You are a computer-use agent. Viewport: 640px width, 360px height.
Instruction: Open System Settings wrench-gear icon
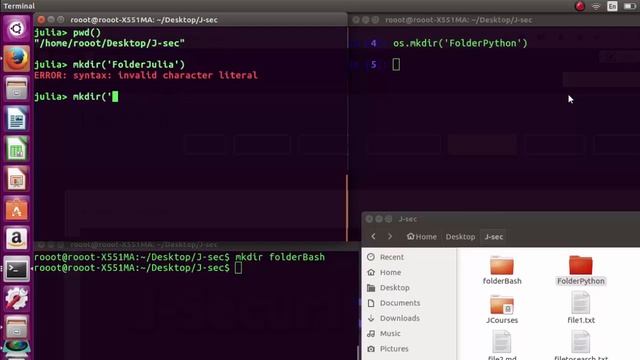[x=16, y=299]
